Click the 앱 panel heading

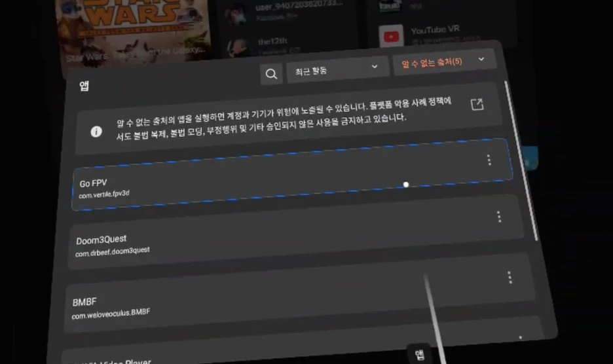pos(84,86)
